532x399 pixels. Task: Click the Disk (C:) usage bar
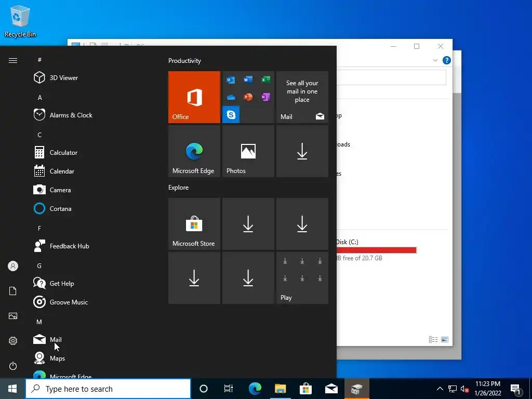tap(377, 250)
